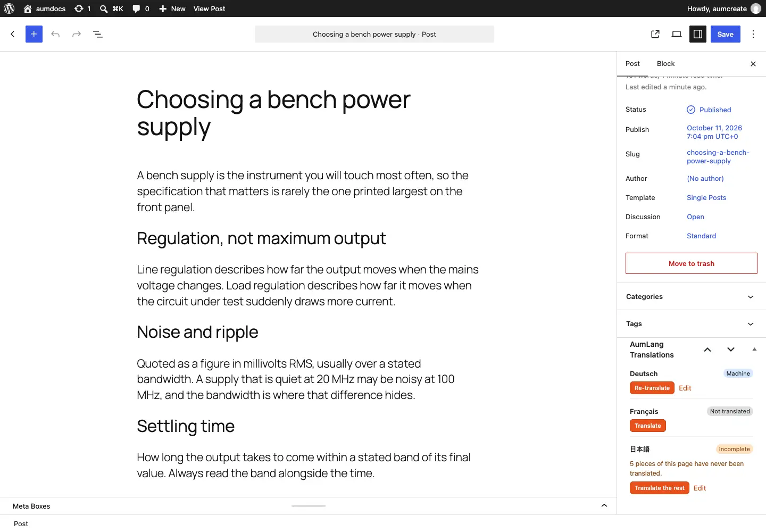Open the Template Single Posts dropdown
The image size is (766, 532).
point(706,198)
